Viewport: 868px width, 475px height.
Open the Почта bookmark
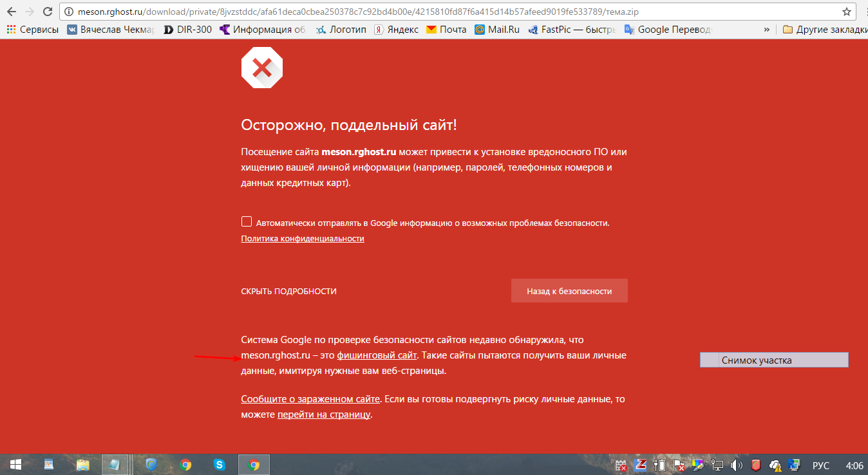446,30
